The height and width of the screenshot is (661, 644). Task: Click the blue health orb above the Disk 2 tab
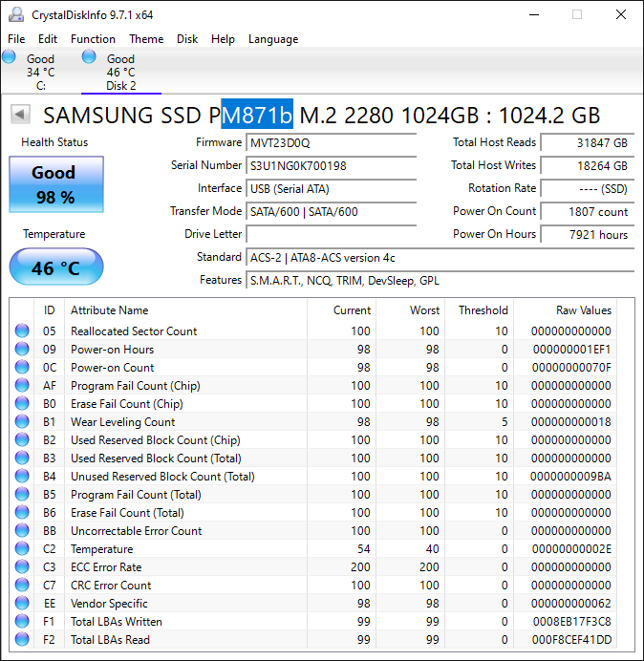click(89, 56)
